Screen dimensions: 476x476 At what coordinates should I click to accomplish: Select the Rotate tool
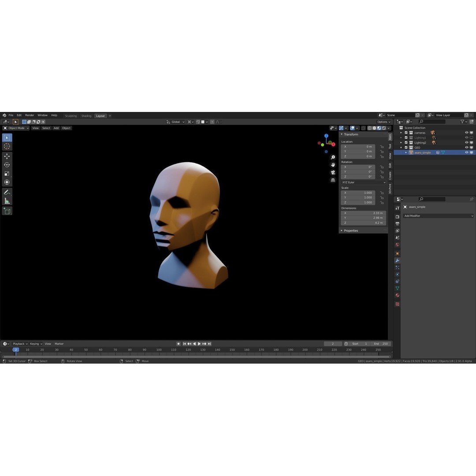point(7,165)
